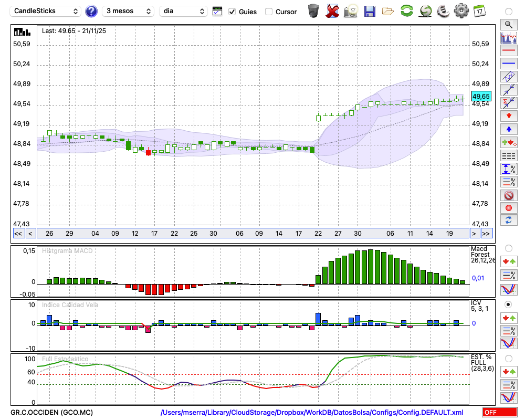Image resolution: width=525 pixels, height=420 pixels.
Task: Click the date timeline scrollbar under chart
Action: 252,234
